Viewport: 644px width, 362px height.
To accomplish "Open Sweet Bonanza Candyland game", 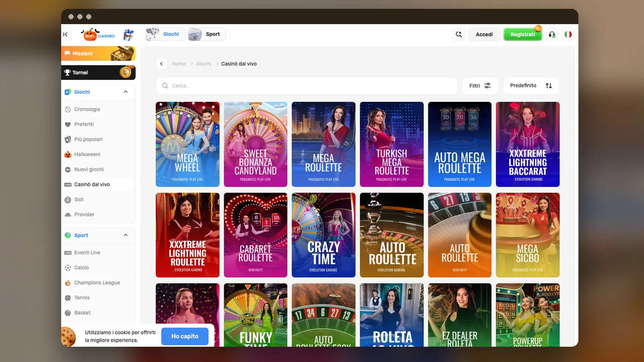I will point(256,144).
